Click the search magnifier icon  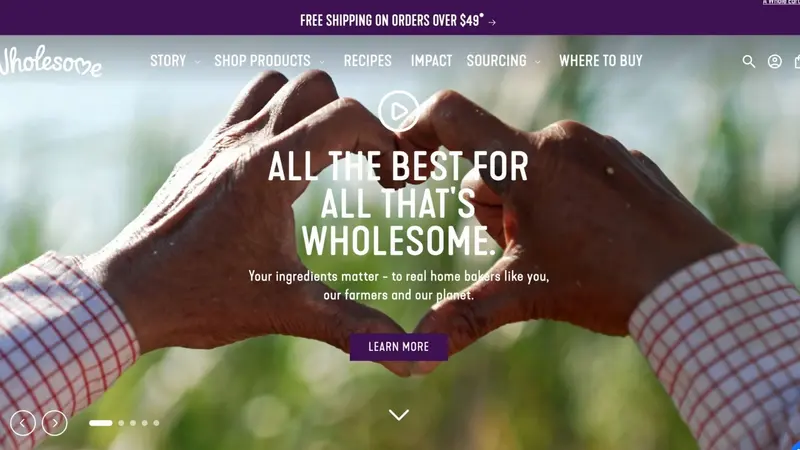[x=748, y=62]
